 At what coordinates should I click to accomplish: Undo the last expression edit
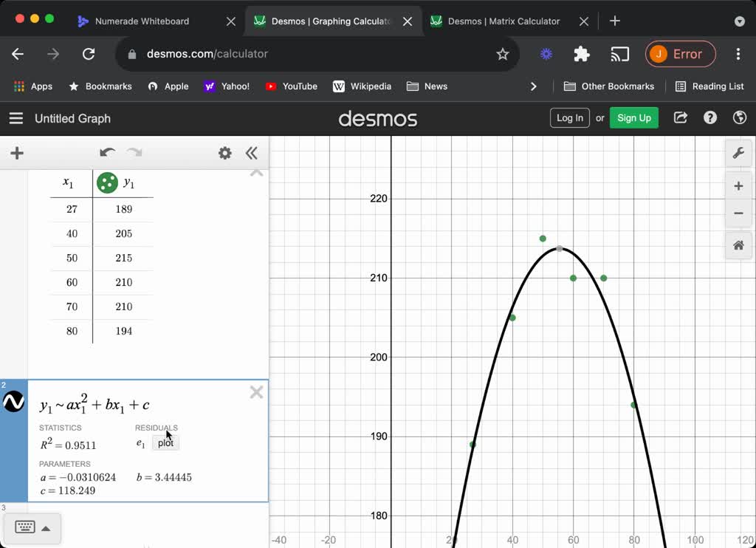[x=107, y=153]
